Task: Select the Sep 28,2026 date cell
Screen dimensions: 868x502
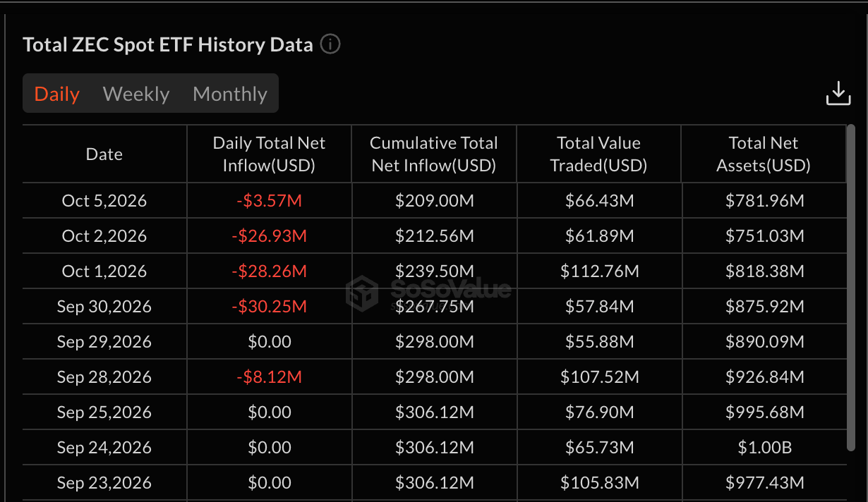Action: (104, 377)
